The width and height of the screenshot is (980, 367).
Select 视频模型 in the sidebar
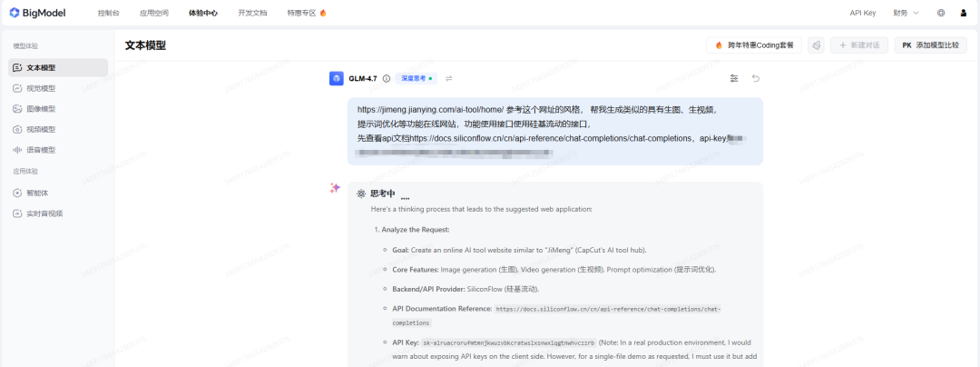click(x=58, y=129)
